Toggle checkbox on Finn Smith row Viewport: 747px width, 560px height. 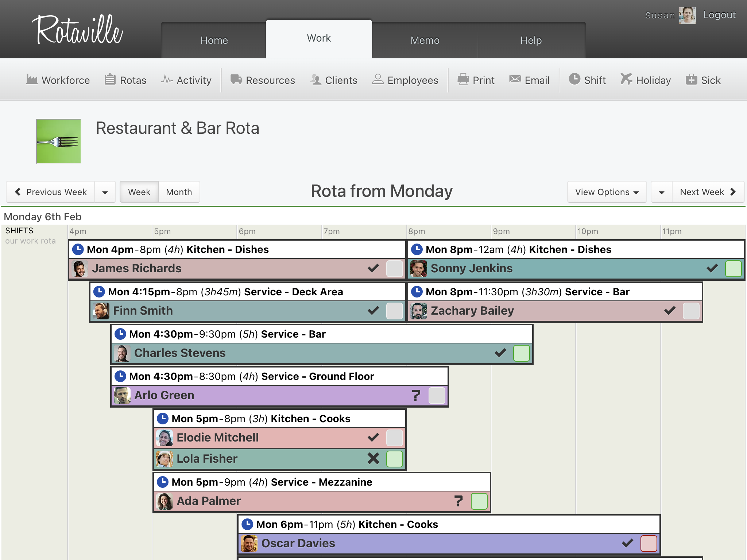tap(395, 311)
